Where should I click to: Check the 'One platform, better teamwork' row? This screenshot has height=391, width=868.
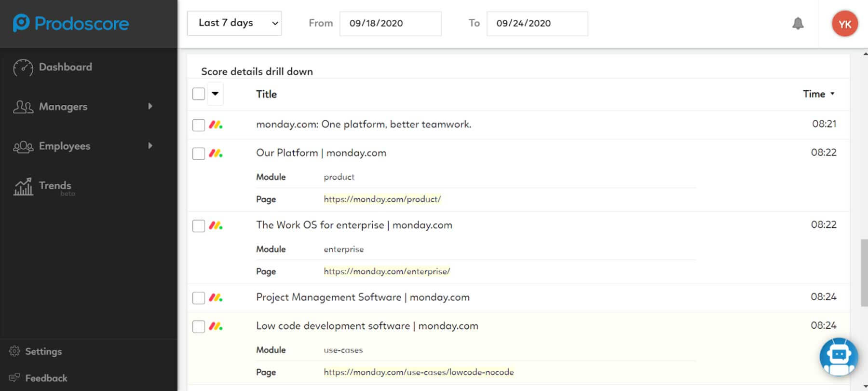[199, 125]
